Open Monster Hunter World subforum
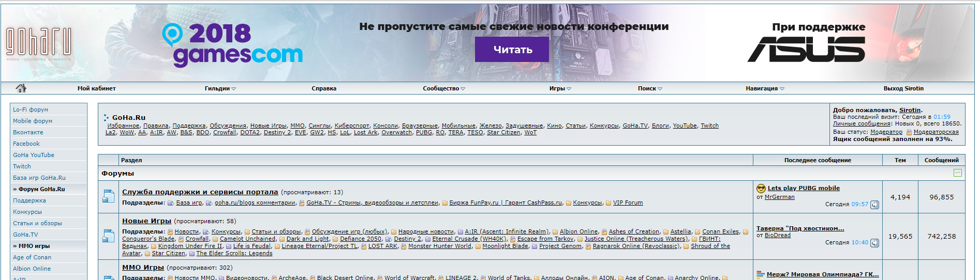Screen dimensions: 980x280 pos(440,246)
